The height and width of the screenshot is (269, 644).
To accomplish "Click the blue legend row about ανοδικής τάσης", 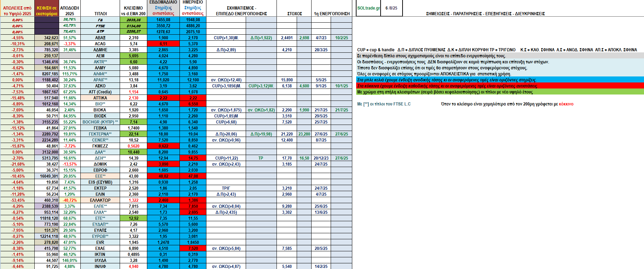I will pos(500,80).
